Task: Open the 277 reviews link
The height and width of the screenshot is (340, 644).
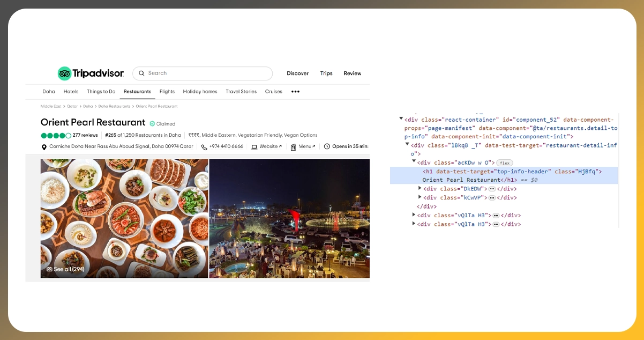Action: point(85,135)
